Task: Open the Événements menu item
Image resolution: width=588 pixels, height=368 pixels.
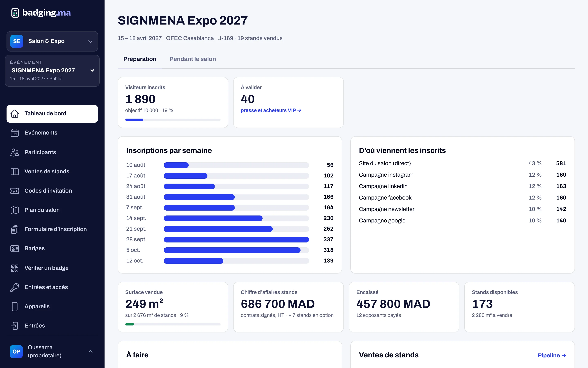Action: (52, 133)
